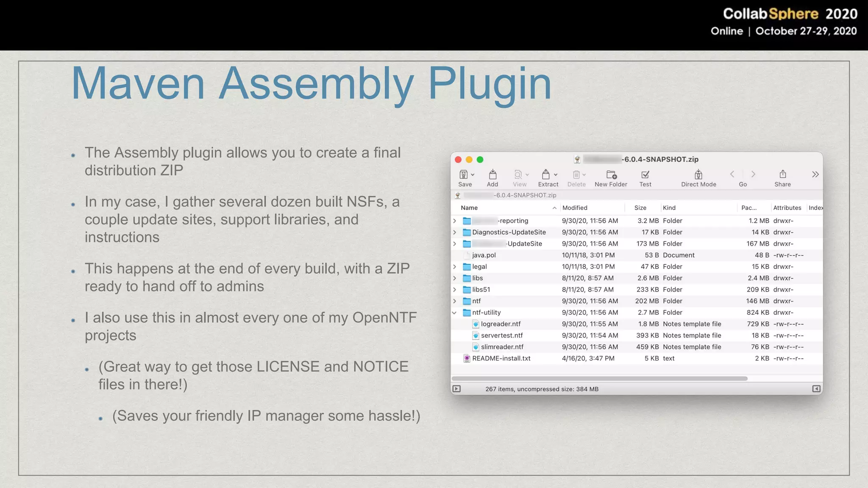Click the Save archive toolbar icon
Viewport: 868px width, 488px height.
[x=463, y=175]
